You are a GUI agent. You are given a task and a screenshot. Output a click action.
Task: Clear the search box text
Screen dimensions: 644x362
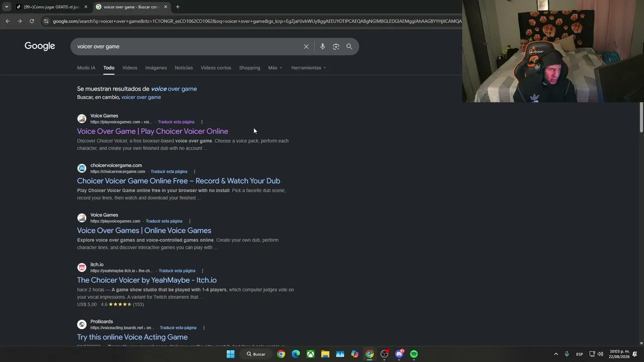pyautogui.click(x=306, y=46)
